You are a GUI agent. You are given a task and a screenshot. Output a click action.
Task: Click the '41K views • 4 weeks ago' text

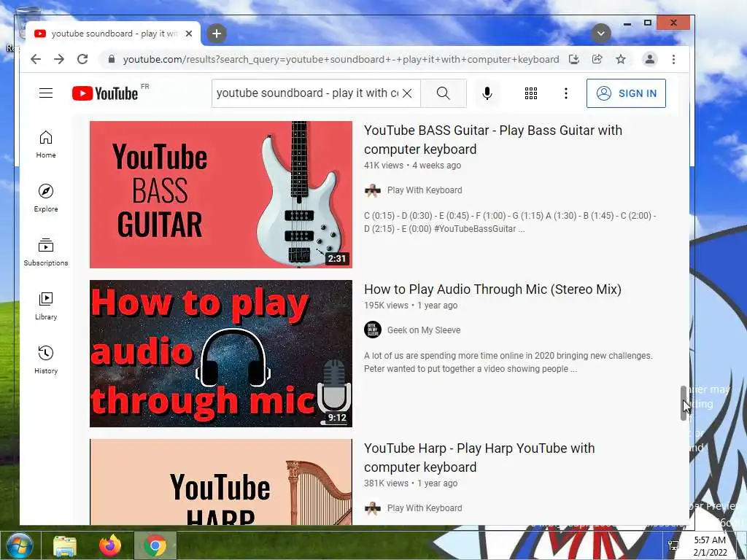point(413,166)
